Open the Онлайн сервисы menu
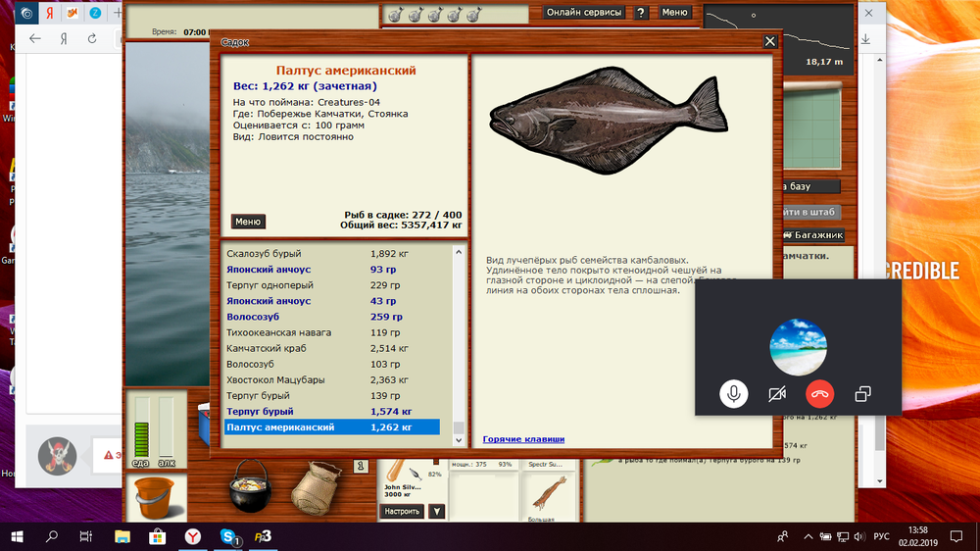980x551 pixels. (x=583, y=13)
